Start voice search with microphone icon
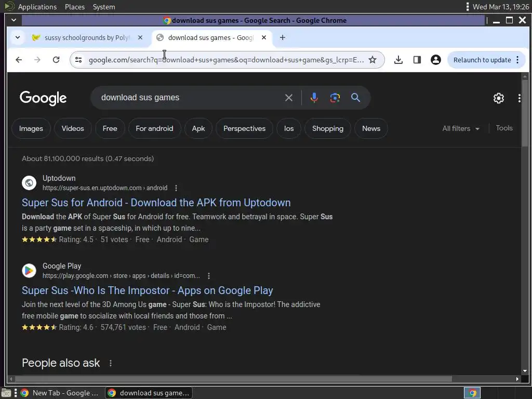Screen dimensions: 532x399 pos(314,98)
